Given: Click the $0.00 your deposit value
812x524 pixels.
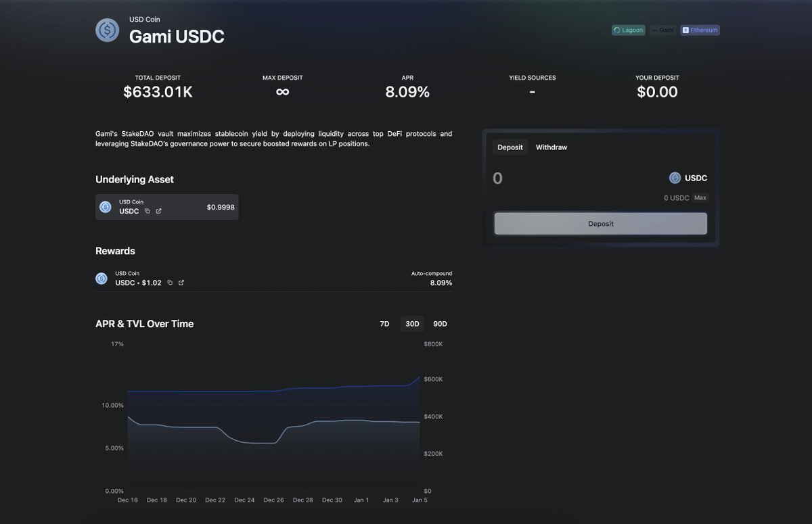Looking at the screenshot, I should [657, 92].
